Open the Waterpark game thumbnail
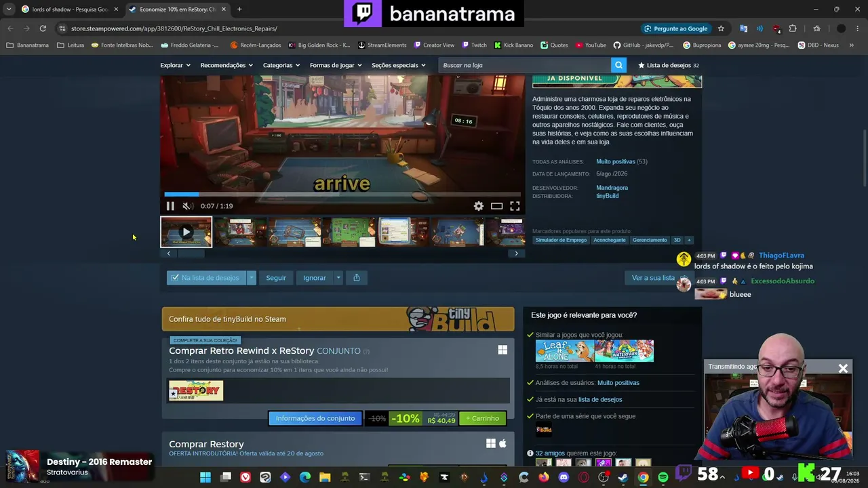The height and width of the screenshot is (488, 868). 625,350
